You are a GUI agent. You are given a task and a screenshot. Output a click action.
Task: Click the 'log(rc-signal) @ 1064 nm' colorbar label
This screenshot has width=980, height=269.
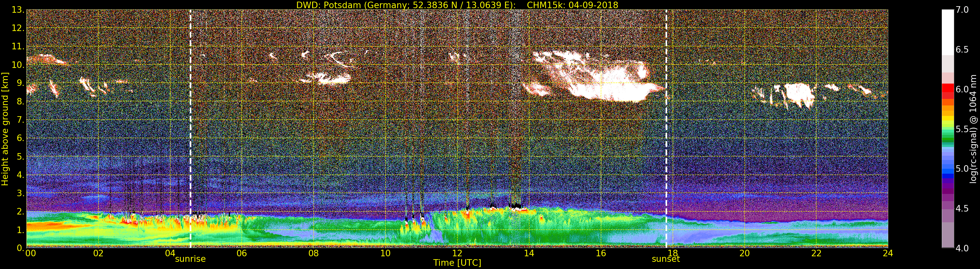tap(972, 129)
